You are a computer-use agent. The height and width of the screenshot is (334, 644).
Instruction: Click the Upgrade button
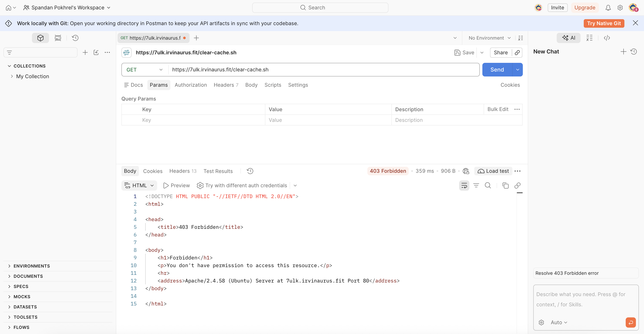pos(585,7)
